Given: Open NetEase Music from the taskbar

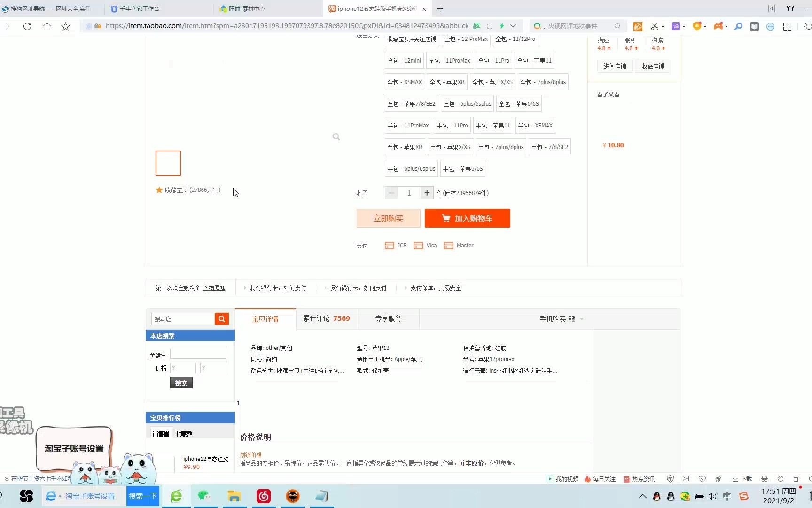Looking at the screenshot, I should pyautogui.click(x=263, y=496).
